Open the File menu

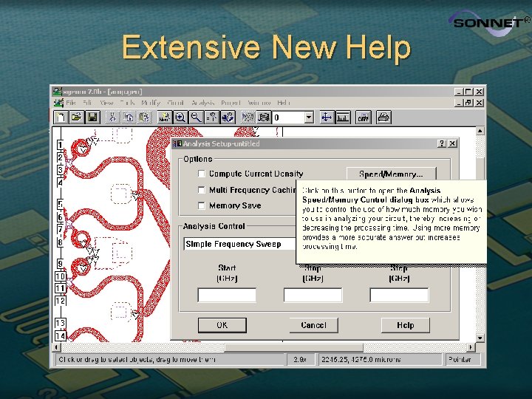71,103
